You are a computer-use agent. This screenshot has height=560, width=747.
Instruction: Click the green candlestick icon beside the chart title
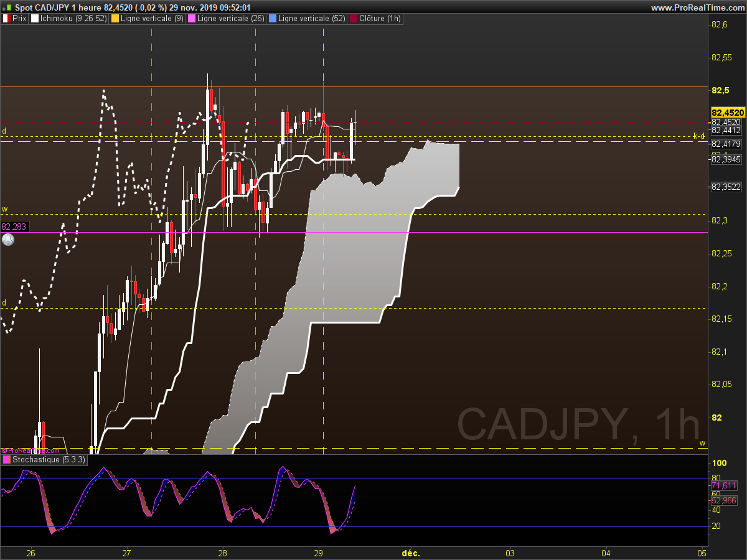click(7, 7)
